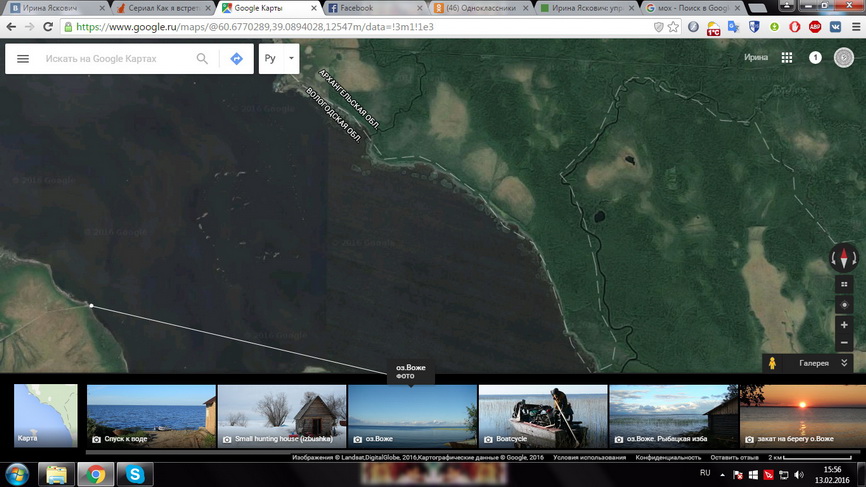Open the Google Maps hamburger menu
The height and width of the screenshot is (487, 866).
click(23, 59)
